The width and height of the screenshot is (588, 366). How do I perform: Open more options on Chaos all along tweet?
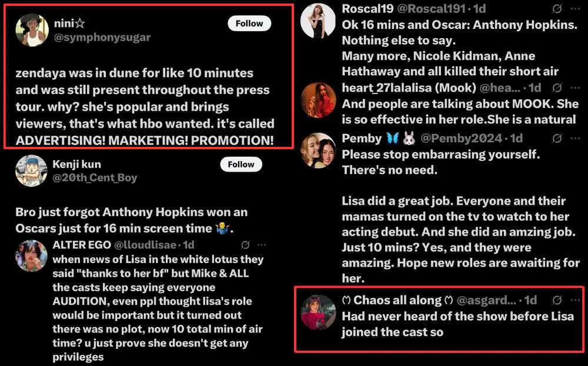575,300
